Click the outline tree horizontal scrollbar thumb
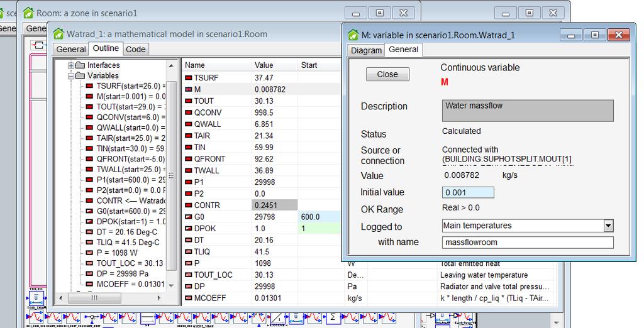Viewport: 644px width, 328px height. click(x=94, y=298)
